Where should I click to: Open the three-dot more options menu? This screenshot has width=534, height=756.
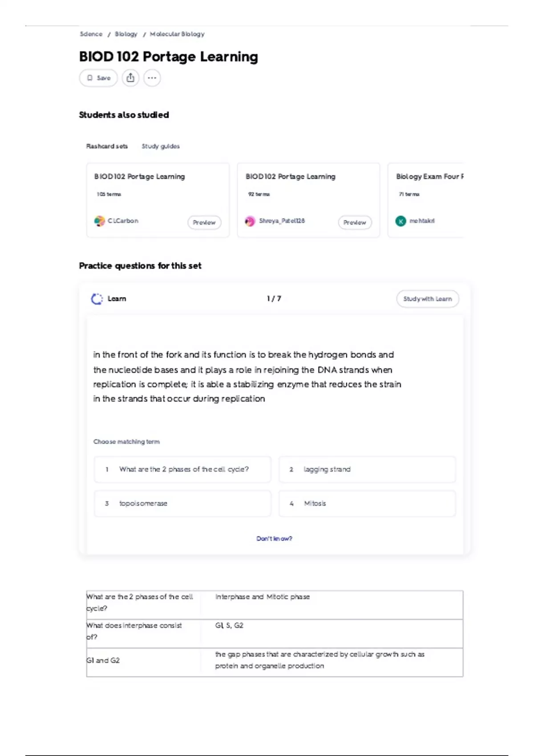click(x=152, y=78)
